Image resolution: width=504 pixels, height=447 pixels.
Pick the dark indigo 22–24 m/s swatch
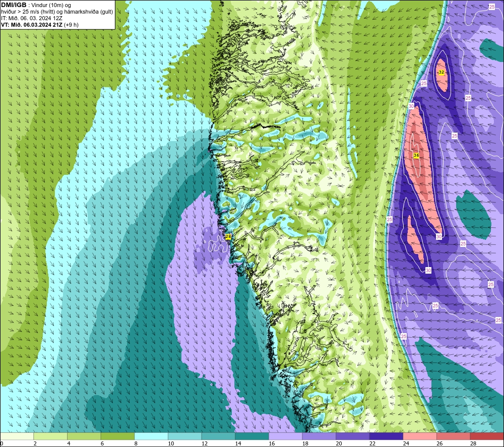coord(387,436)
